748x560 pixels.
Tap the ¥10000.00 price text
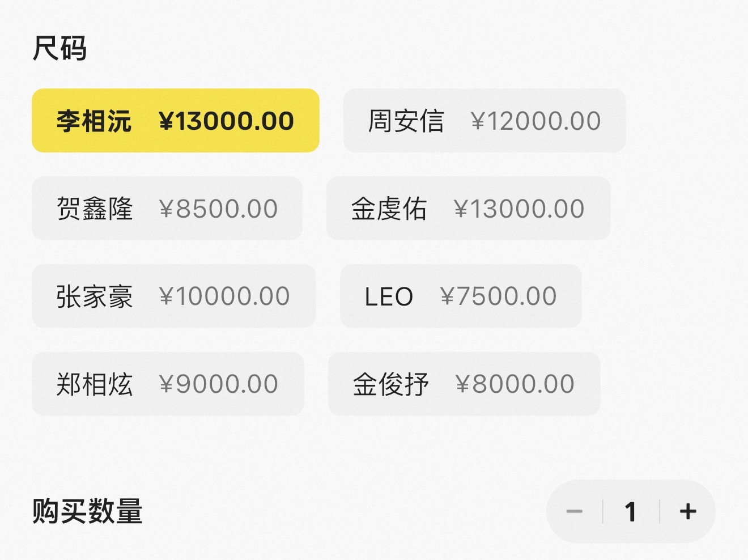225,296
